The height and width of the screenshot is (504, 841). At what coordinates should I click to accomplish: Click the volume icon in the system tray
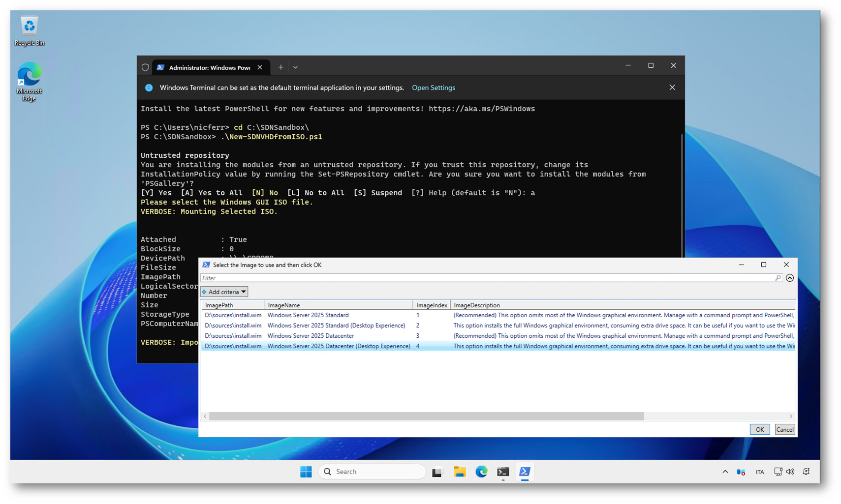click(790, 472)
